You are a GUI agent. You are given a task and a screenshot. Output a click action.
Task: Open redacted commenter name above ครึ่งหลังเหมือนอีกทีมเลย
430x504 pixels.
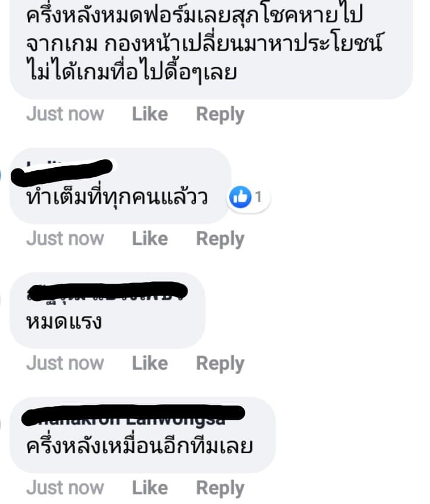click(133, 415)
